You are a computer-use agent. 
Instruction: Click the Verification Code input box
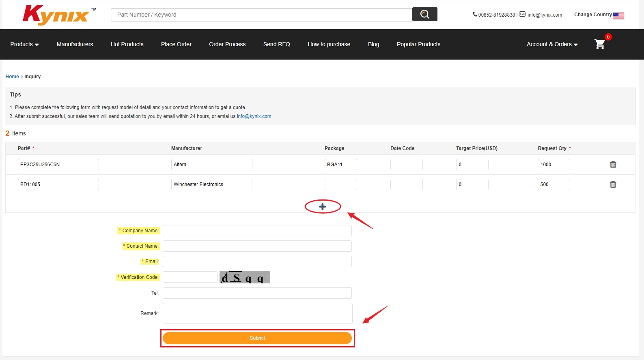click(x=190, y=277)
